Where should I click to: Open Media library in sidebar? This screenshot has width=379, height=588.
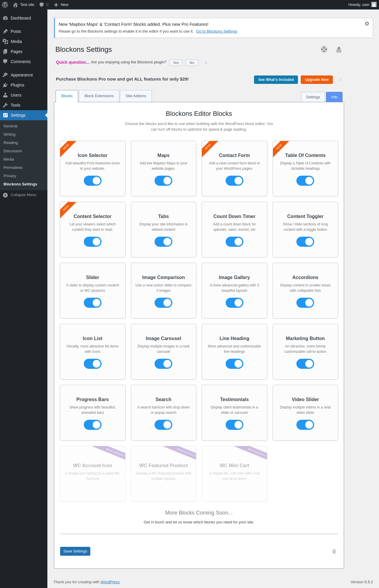(x=24, y=41)
